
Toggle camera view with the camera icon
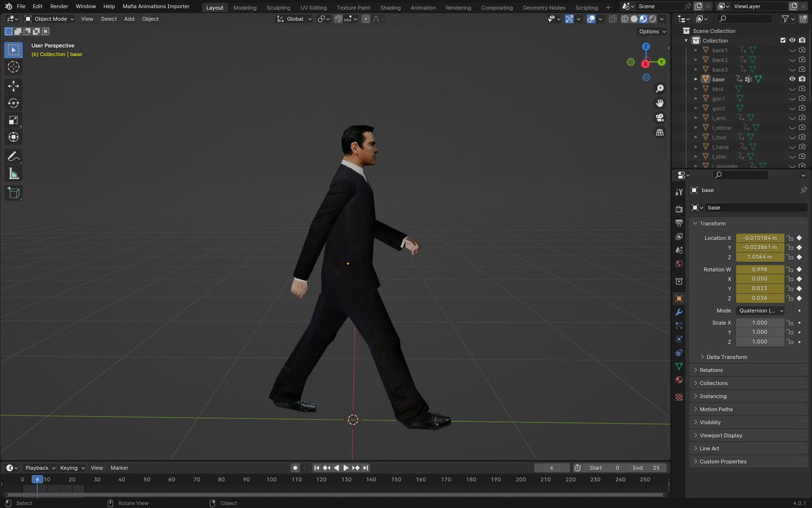(660, 117)
